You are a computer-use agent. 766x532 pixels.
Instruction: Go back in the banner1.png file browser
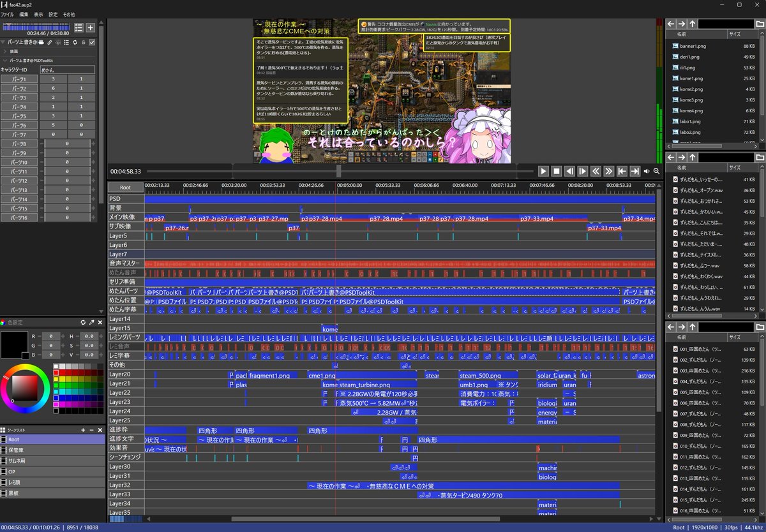coord(671,24)
